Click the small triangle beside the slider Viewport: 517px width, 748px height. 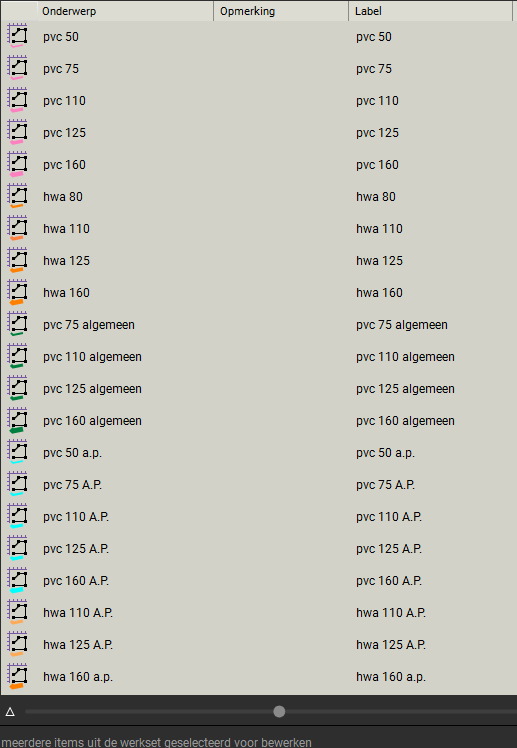10,712
